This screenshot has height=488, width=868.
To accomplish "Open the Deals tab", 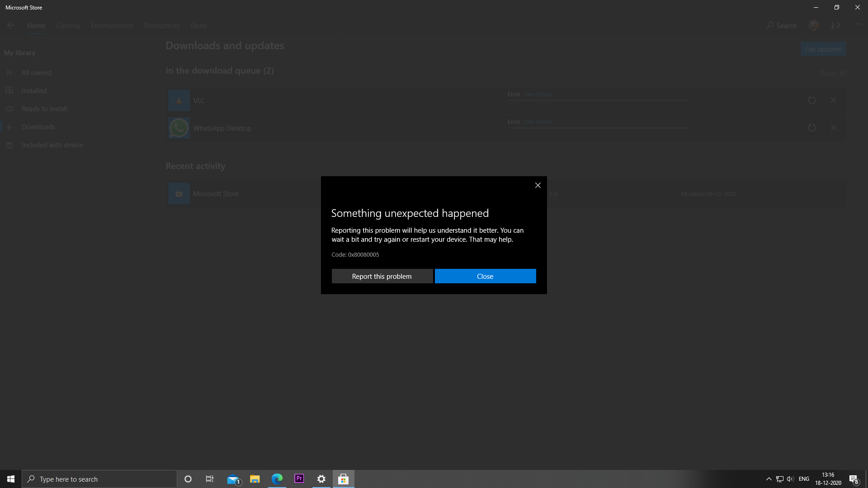I will (x=199, y=25).
